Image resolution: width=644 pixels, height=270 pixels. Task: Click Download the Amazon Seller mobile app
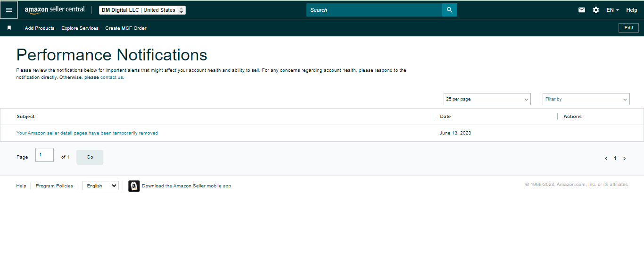click(186, 186)
